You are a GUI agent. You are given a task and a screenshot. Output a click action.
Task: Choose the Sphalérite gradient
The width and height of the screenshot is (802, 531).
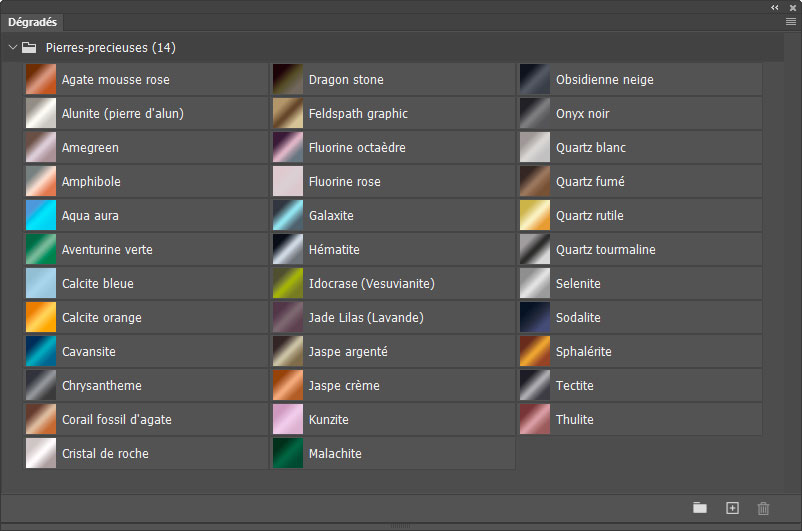535,352
